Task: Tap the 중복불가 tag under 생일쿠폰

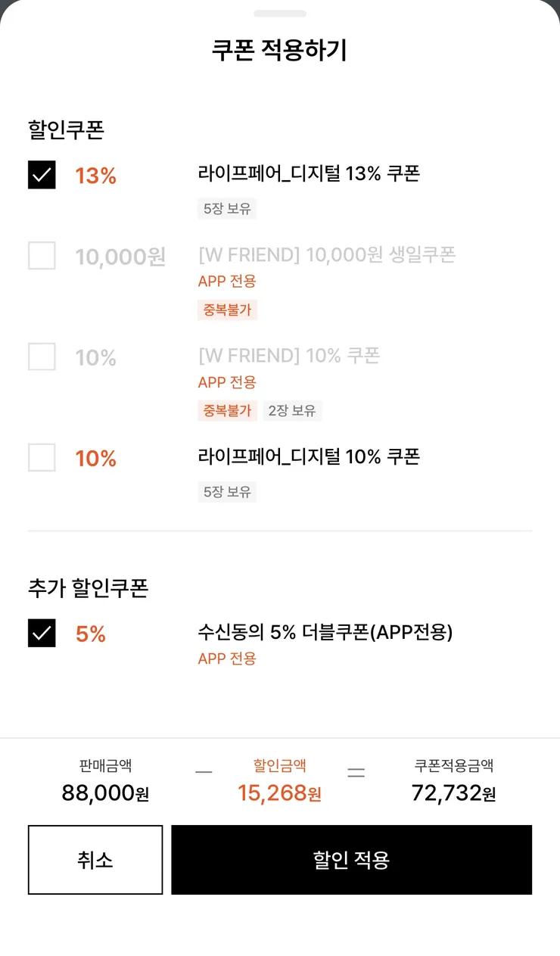Action: click(x=227, y=310)
